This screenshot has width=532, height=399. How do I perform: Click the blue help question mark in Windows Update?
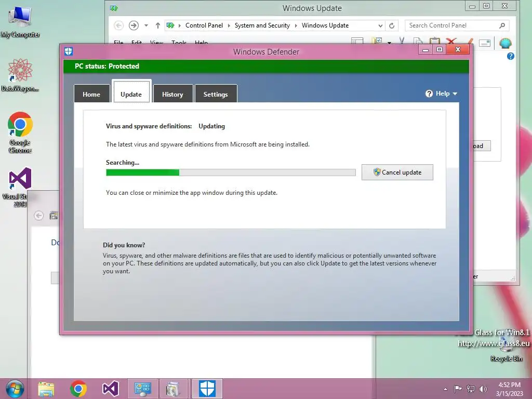[x=511, y=56]
